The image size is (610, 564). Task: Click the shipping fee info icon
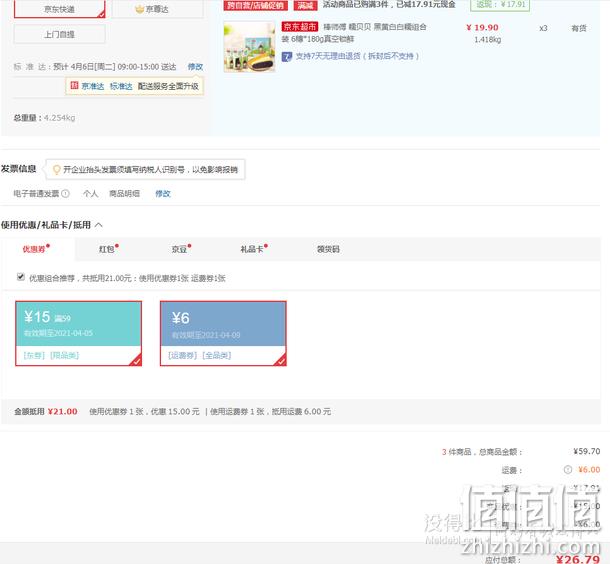coord(568,470)
